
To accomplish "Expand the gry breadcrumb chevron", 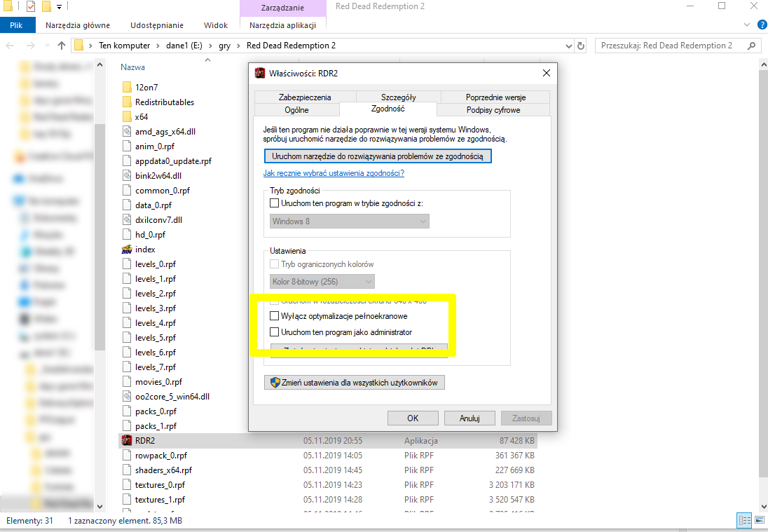I will point(238,46).
